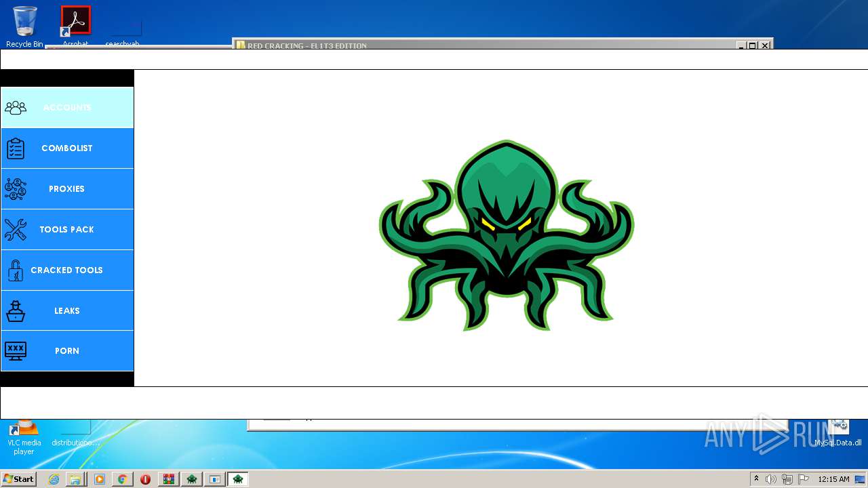Click the combolist clipboard icon
Viewport: 868px width, 488px height.
click(x=16, y=148)
